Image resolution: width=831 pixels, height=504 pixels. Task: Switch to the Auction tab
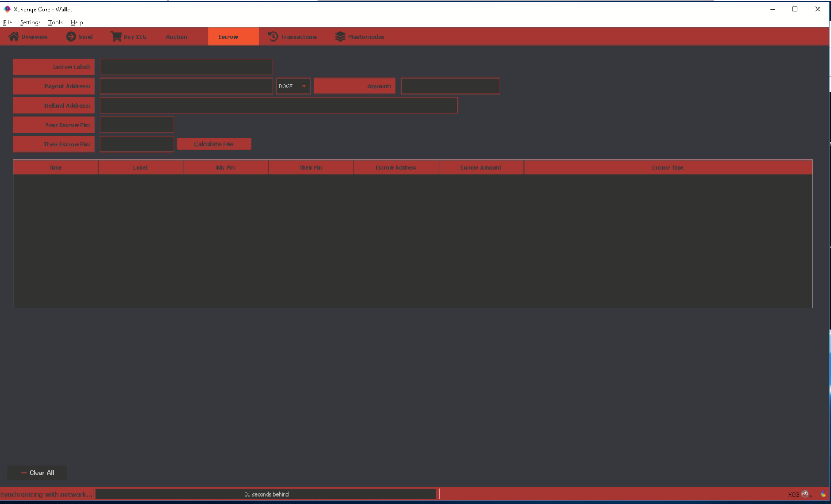177,36
